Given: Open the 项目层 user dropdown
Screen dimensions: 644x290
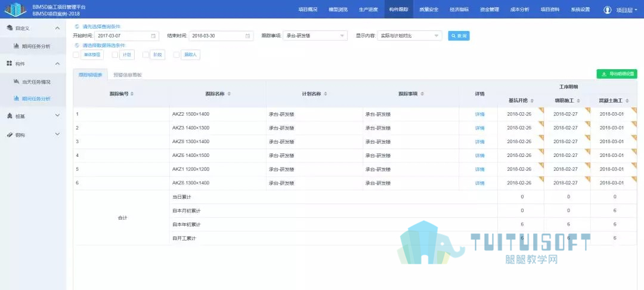Looking at the screenshot, I should pos(627,10).
